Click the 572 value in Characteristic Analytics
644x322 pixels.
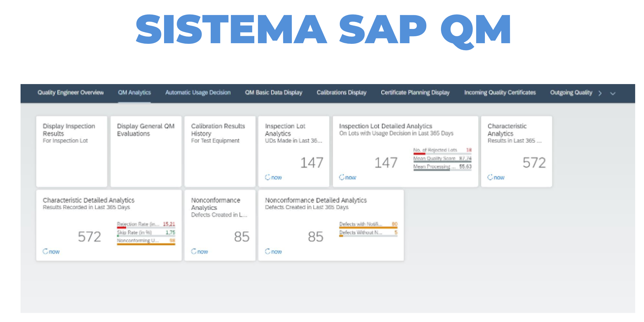pyautogui.click(x=534, y=163)
